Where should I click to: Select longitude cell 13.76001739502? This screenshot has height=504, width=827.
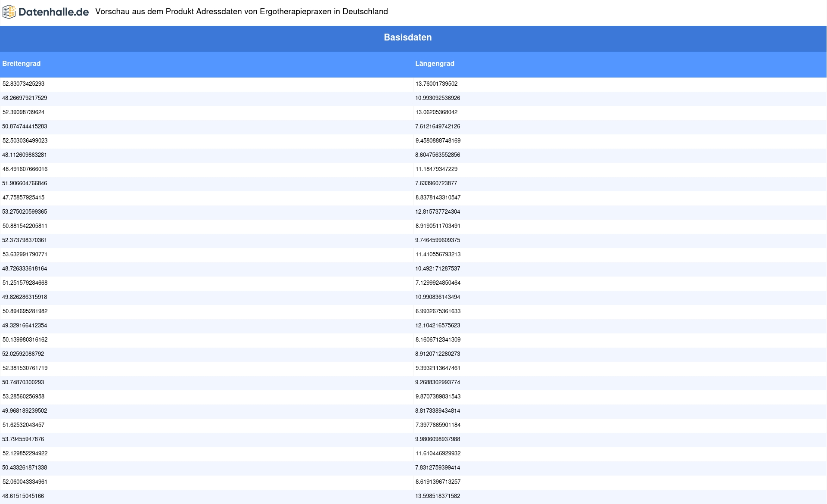coord(436,84)
